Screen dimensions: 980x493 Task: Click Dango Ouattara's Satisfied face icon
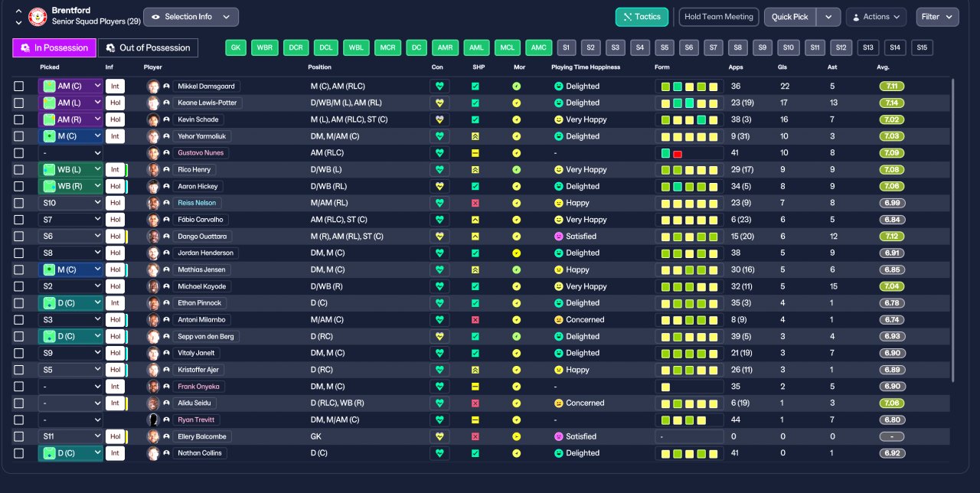click(558, 237)
